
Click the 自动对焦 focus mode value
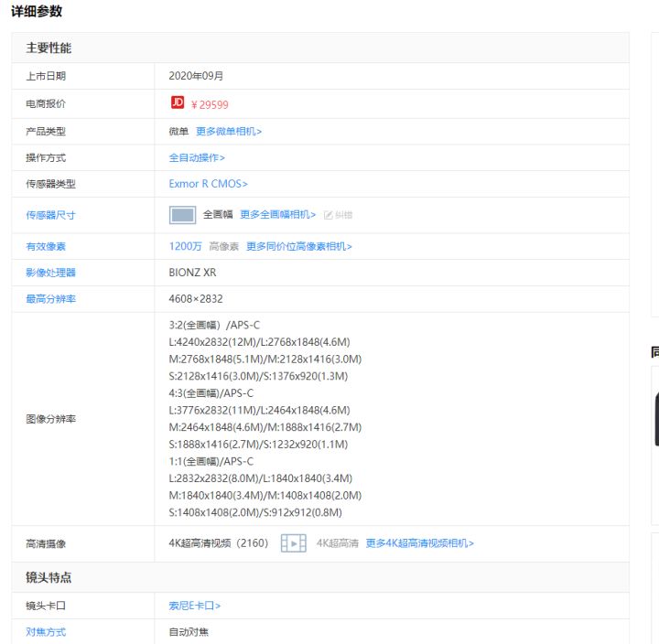pos(189,632)
